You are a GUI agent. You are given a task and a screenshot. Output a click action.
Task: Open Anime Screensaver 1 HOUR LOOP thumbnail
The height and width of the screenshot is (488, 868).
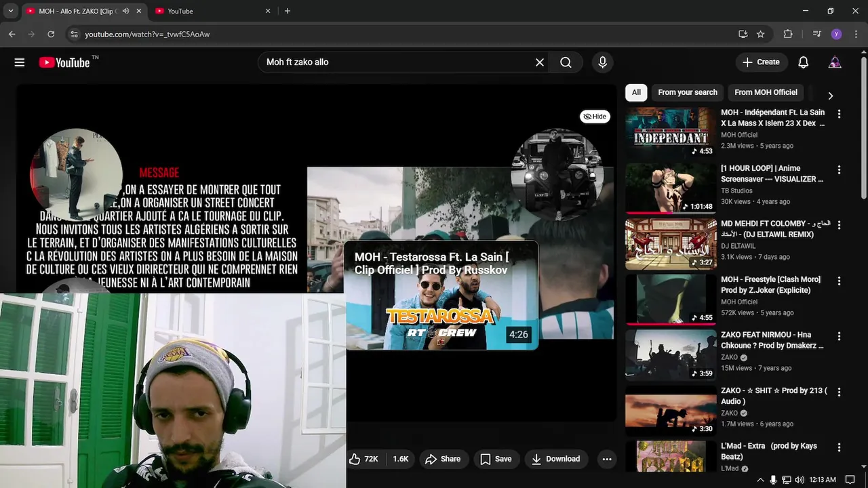pyautogui.click(x=671, y=188)
